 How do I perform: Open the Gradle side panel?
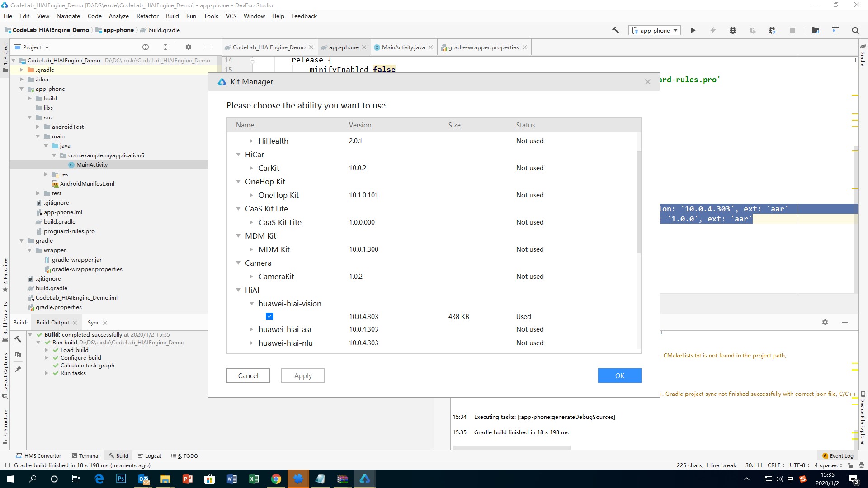[x=863, y=56]
